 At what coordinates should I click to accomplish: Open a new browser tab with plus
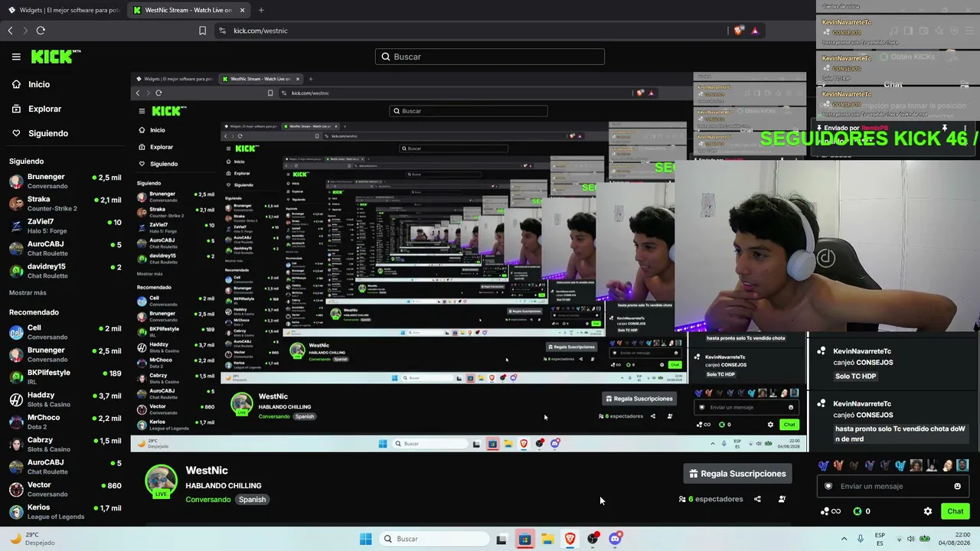click(261, 10)
